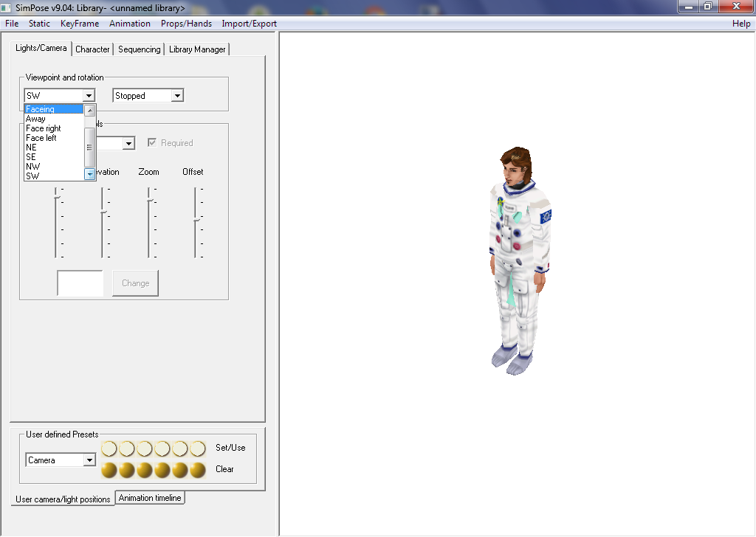
Task: Click the third Set/Use preset circle
Action: [x=145, y=448]
